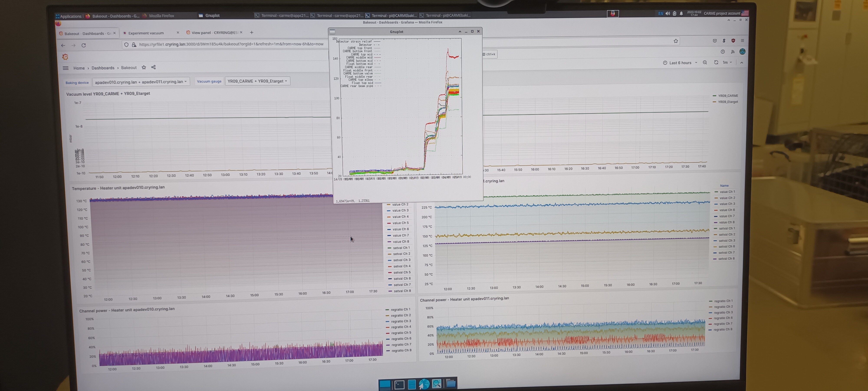Go to the Dashboards breadcrumb link
The image size is (868, 391).
(103, 68)
